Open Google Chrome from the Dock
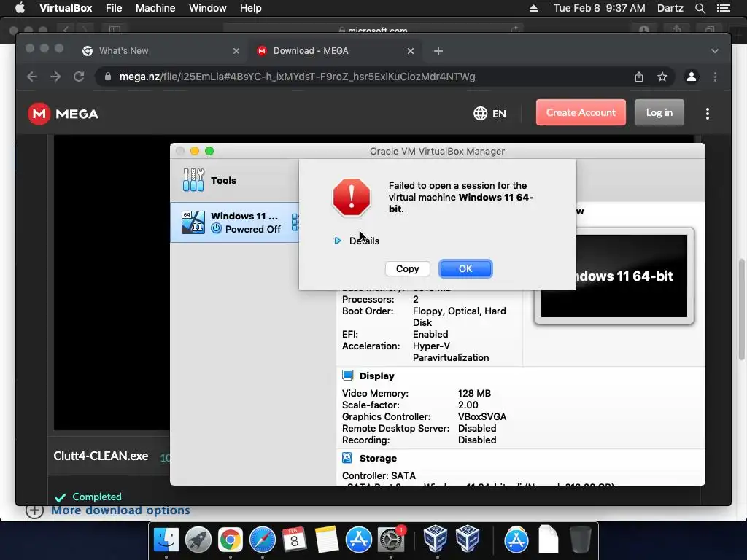This screenshot has height=560, width=747. 230,540
